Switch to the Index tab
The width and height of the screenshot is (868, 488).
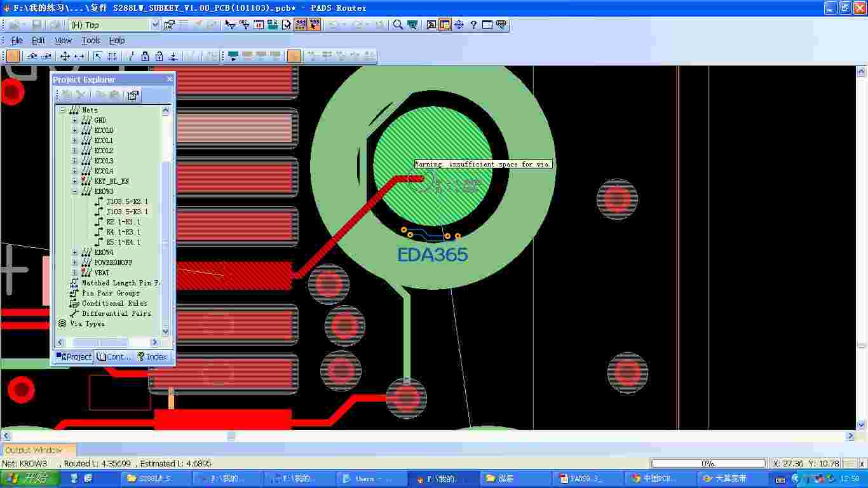[x=152, y=357]
